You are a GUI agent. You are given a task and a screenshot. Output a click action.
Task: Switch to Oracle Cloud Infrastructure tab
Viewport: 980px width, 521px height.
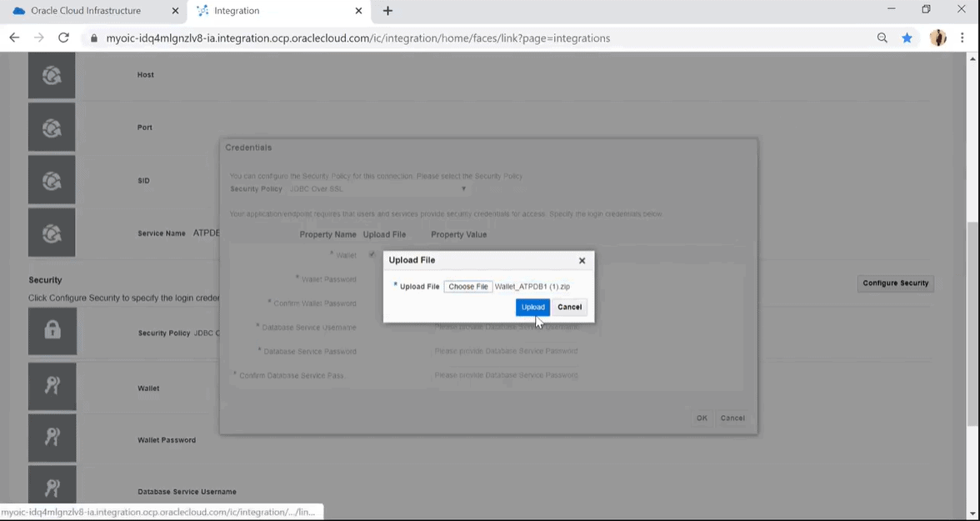(86, 11)
